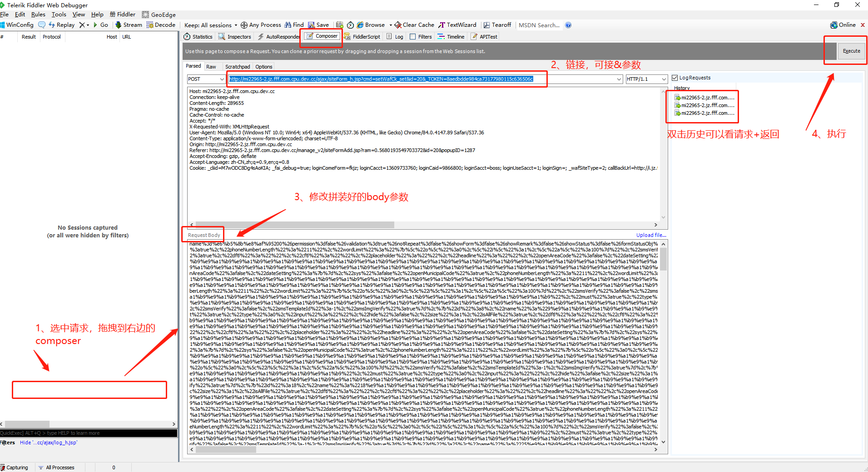The image size is (868, 472).
Task: Click the Hide '...cc/ajax/log_h.jsp' filter link
Action: point(49,442)
